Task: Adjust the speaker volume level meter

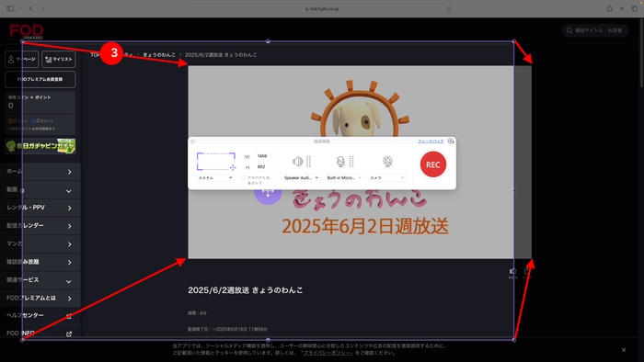Action: pos(309,162)
